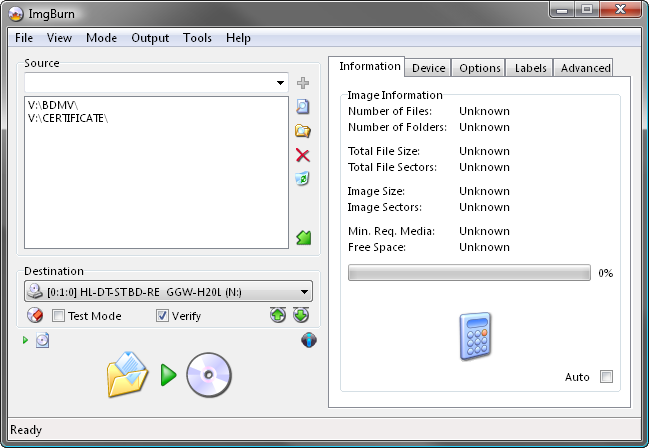
Task: Click the blue info icon below Destination
Action: click(309, 340)
